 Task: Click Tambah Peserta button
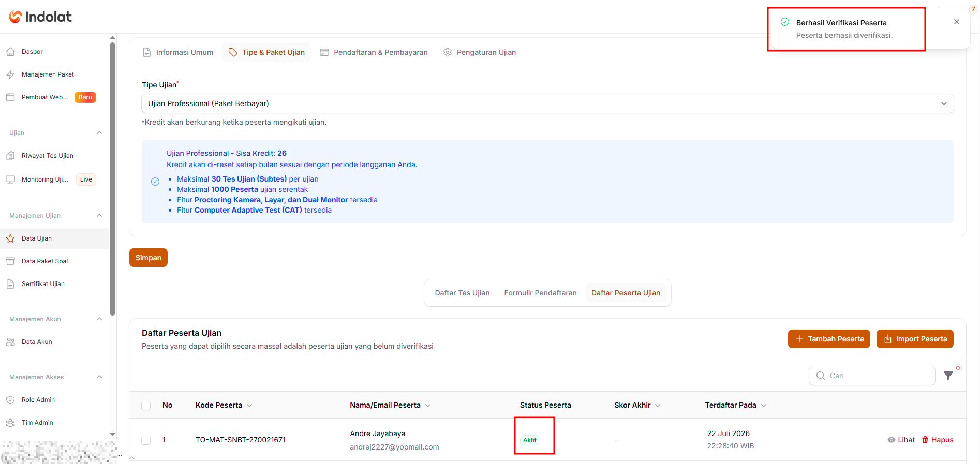pyautogui.click(x=829, y=339)
